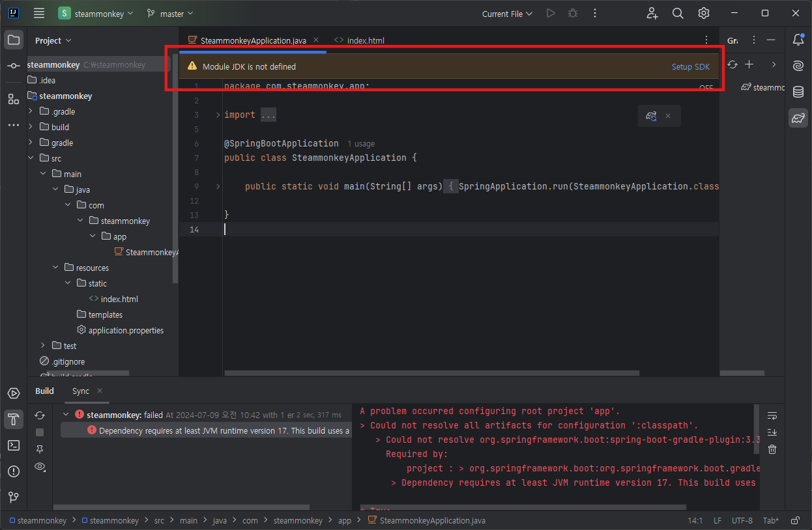
Task: Toggle soft-wrap in build output
Action: point(772,415)
